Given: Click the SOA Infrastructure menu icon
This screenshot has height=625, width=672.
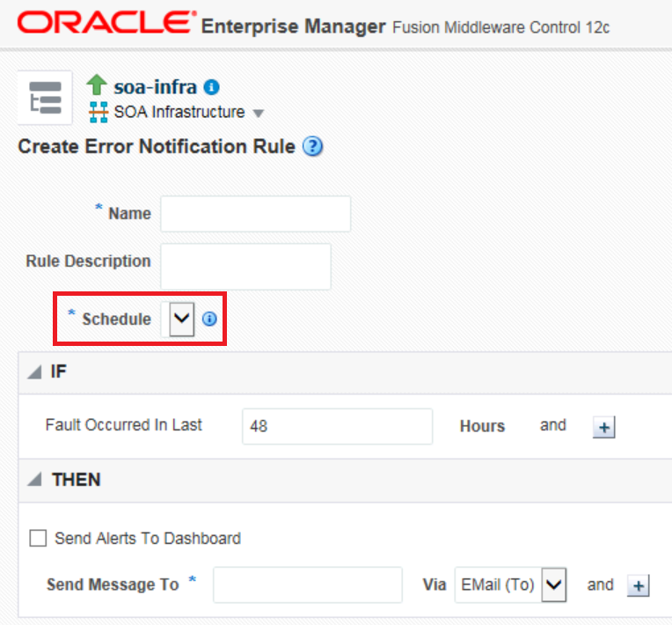Looking at the screenshot, I should click(x=98, y=113).
